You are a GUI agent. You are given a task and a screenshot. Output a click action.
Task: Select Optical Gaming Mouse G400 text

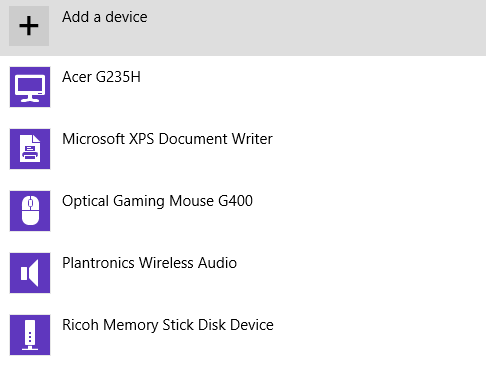157,201
